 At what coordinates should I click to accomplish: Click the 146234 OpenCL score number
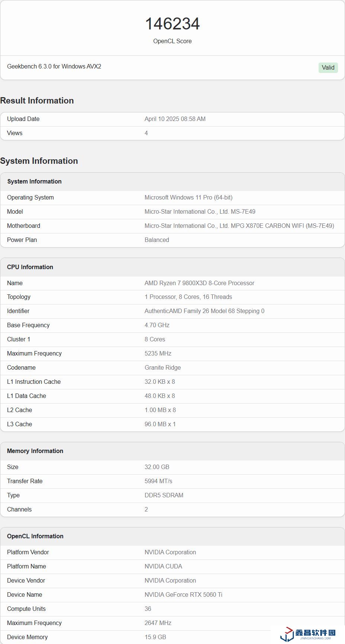point(172,24)
